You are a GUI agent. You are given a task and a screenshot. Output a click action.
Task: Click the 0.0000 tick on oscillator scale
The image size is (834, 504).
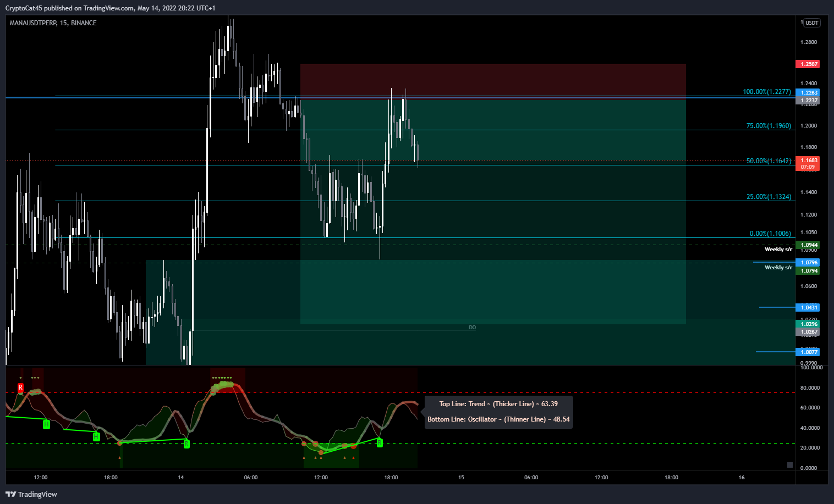[810, 468]
